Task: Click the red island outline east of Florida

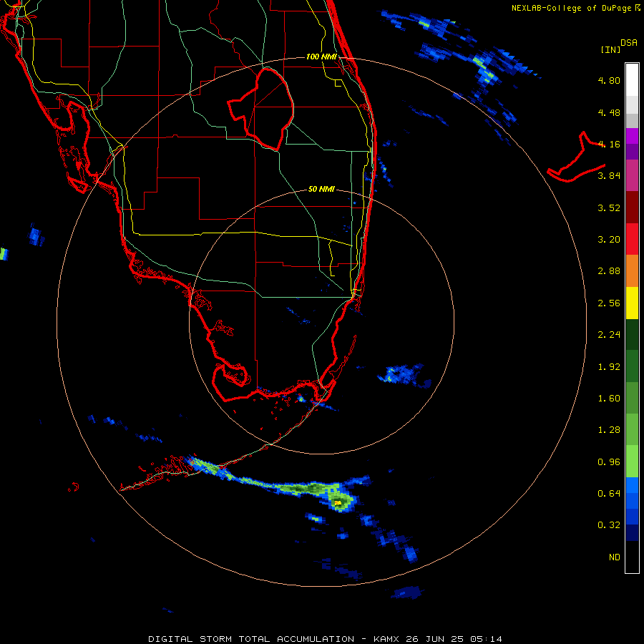Action: [577, 157]
